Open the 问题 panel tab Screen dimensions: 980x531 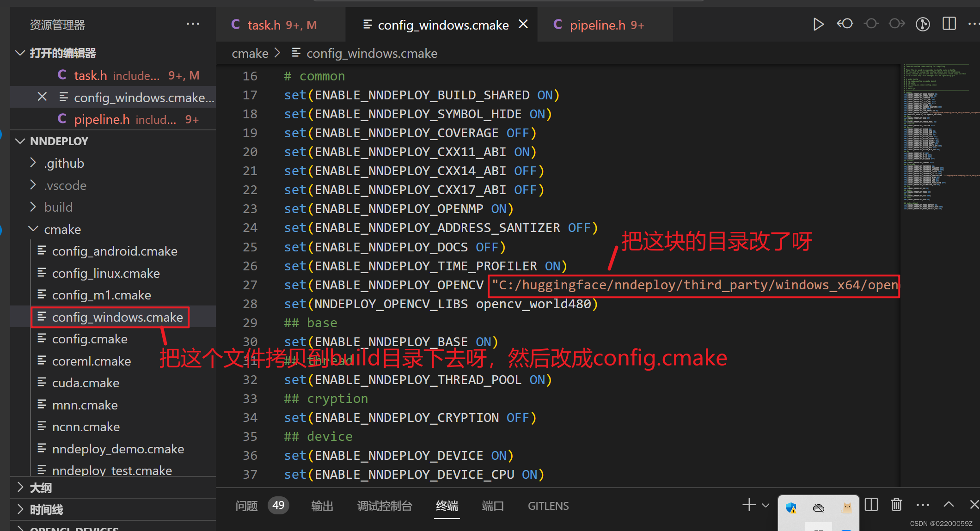246,506
